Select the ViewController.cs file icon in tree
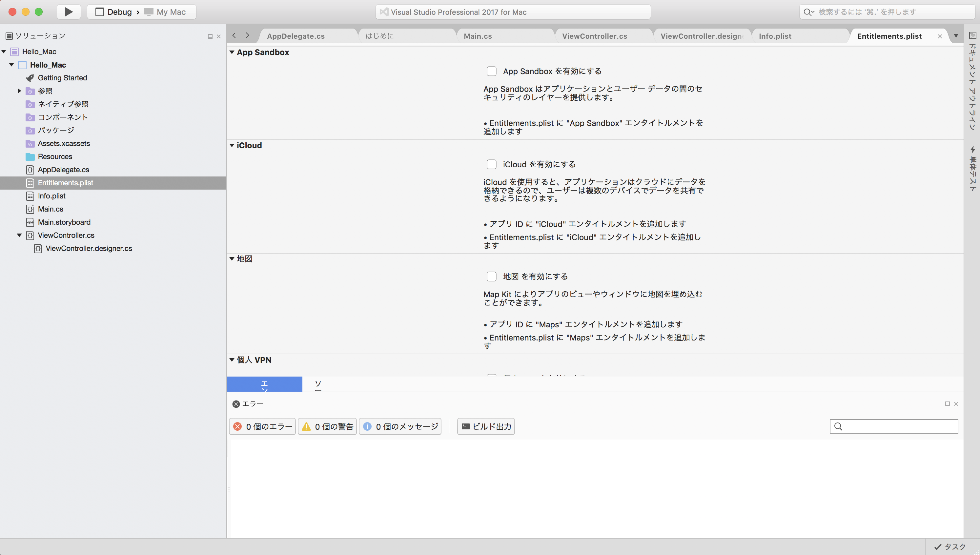Image resolution: width=980 pixels, height=555 pixels. [30, 235]
